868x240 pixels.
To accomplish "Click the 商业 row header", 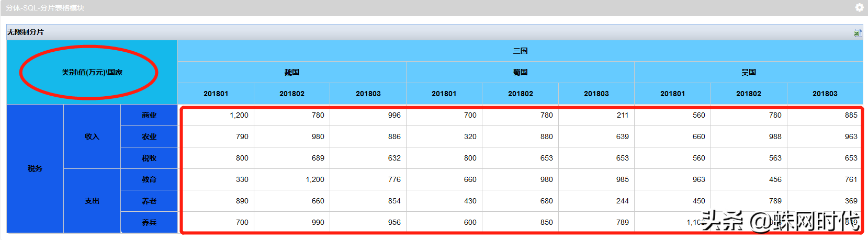I will coord(149,115).
